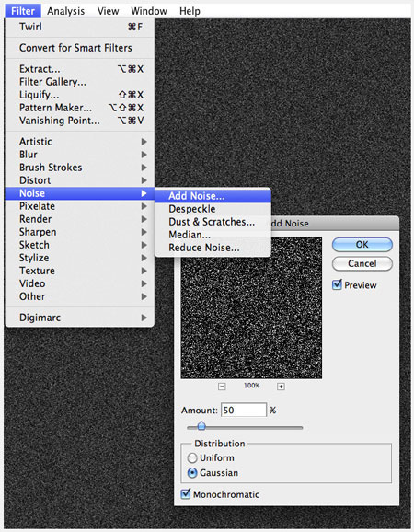
Task: Zoom in the noise preview with plus icon
Action: point(281,387)
